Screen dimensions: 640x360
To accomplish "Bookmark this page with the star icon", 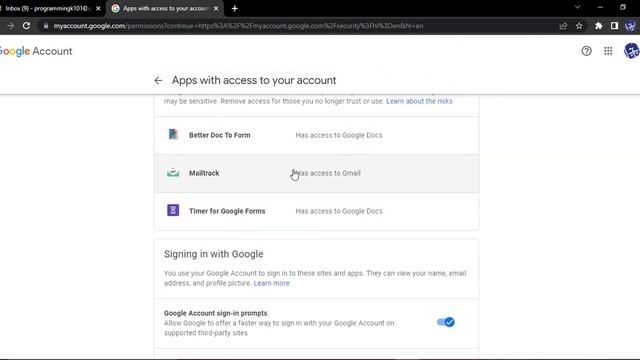I will 579,26.
